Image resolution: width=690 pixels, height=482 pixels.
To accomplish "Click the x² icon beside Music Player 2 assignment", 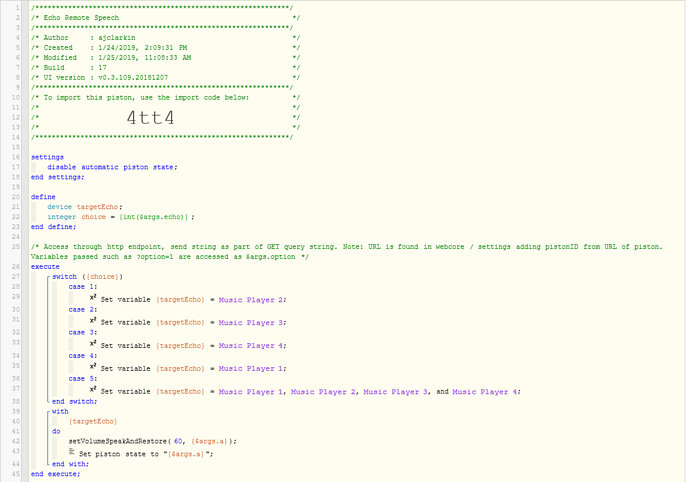I will click(x=93, y=298).
